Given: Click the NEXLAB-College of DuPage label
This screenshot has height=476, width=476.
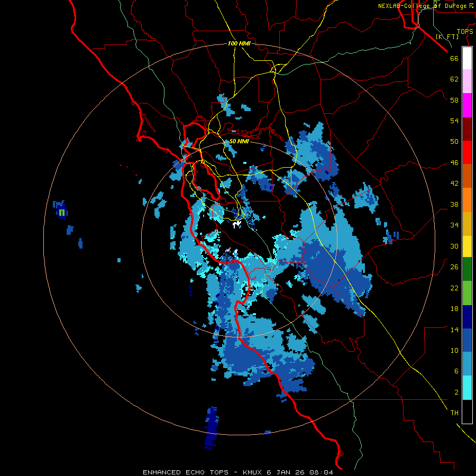Looking at the screenshot, I should tap(426, 6).
